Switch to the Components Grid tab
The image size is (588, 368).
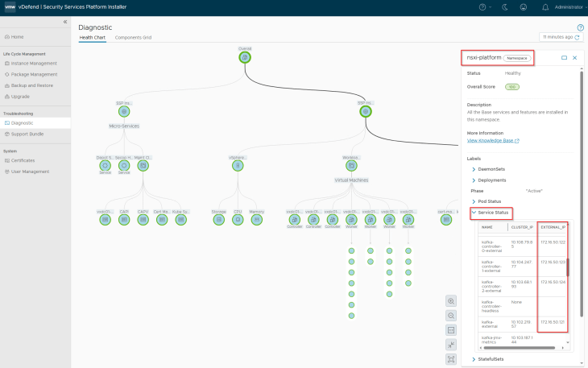point(133,38)
